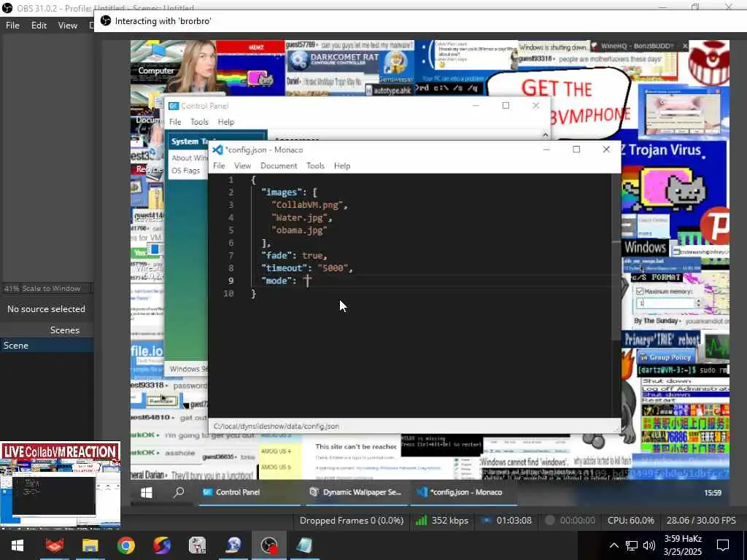Expand the hidden system tray icons chevron
747x560 pixels.
614,545
